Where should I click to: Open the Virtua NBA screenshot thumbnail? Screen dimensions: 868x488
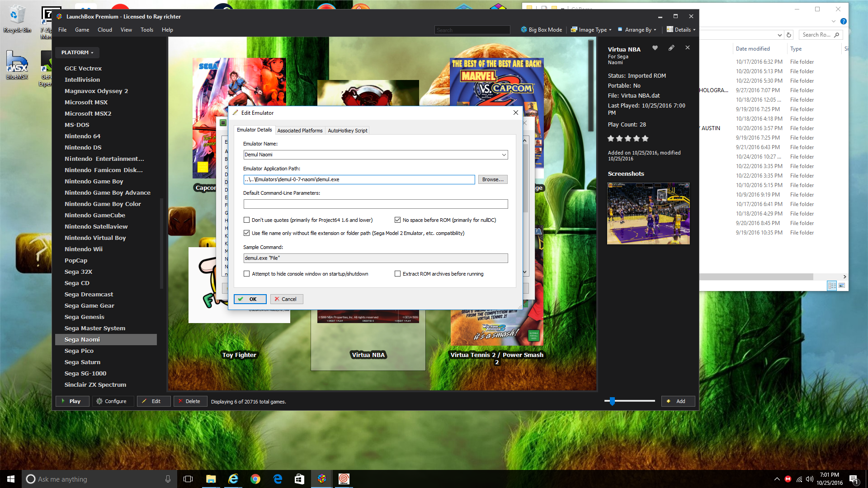pyautogui.click(x=648, y=213)
